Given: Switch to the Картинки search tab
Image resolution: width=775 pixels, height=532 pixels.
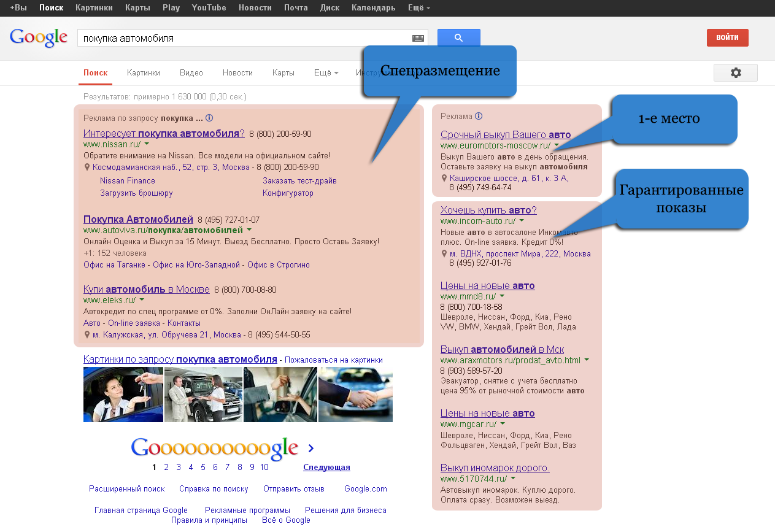Looking at the screenshot, I should (x=144, y=72).
